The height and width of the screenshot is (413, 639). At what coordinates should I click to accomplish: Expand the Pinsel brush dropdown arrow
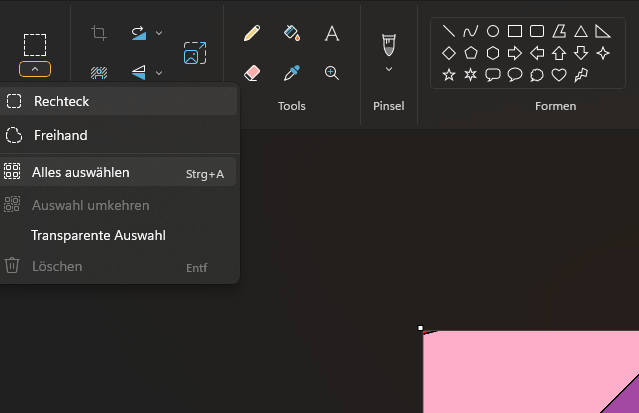click(388, 70)
